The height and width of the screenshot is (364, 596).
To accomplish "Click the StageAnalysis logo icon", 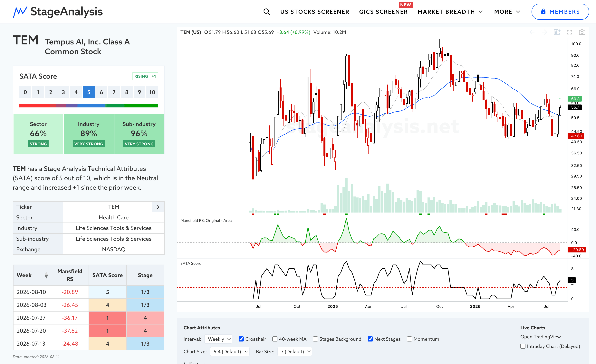I will click(20, 12).
